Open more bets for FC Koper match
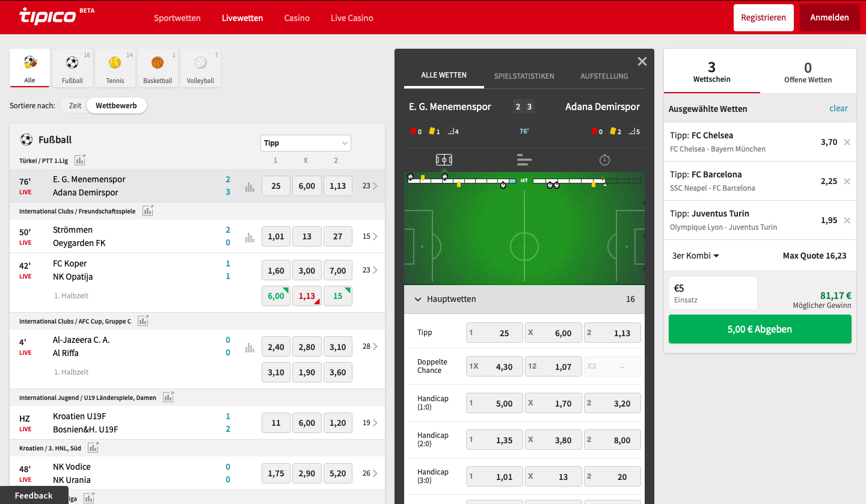Image resolution: width=866 pixels, height=504 pixels. pyautogui.click(x=370, y=270)
